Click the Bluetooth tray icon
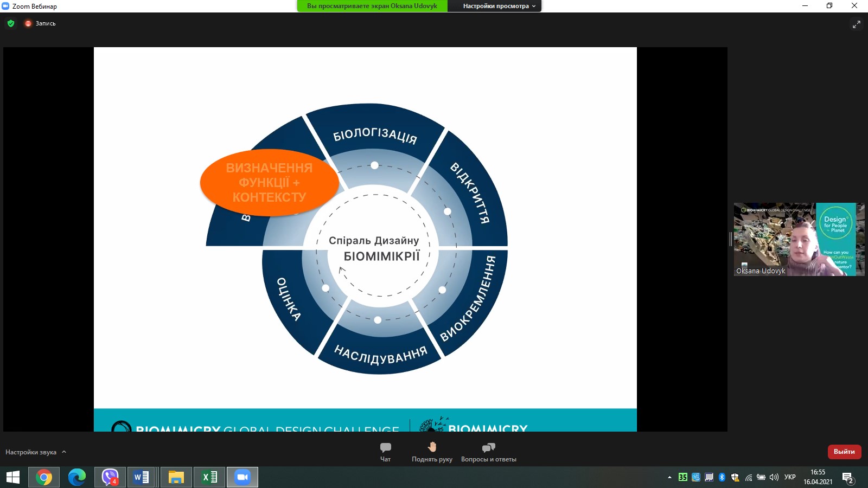This screenshot has width=868, height=488. 722,477
